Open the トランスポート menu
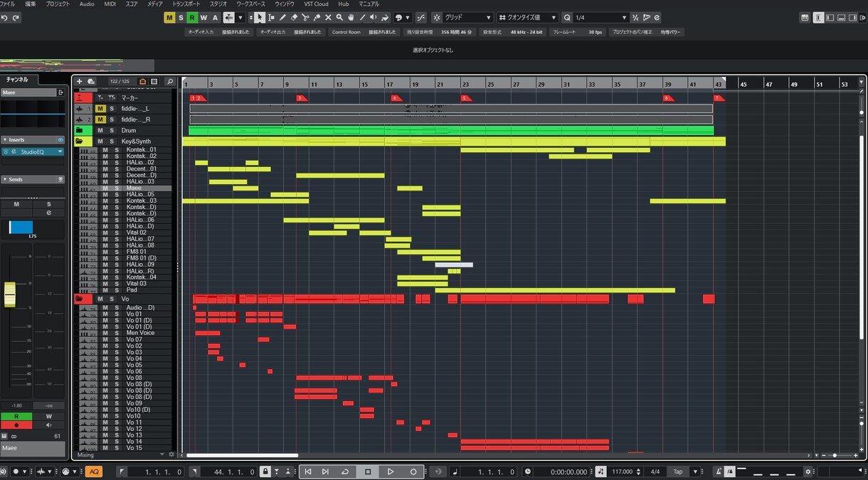This screenshot has width=868, height=480. (187, 4)
